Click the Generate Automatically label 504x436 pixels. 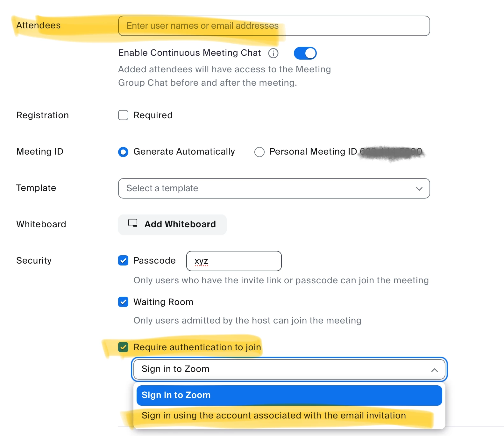point(184,152)
